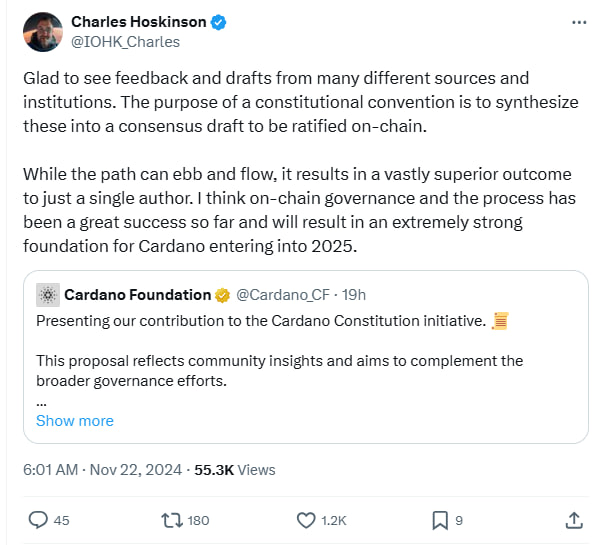Open the three-dot more options menu
Image resolution: width=600 pixels, height=545 pixels.
579,23
